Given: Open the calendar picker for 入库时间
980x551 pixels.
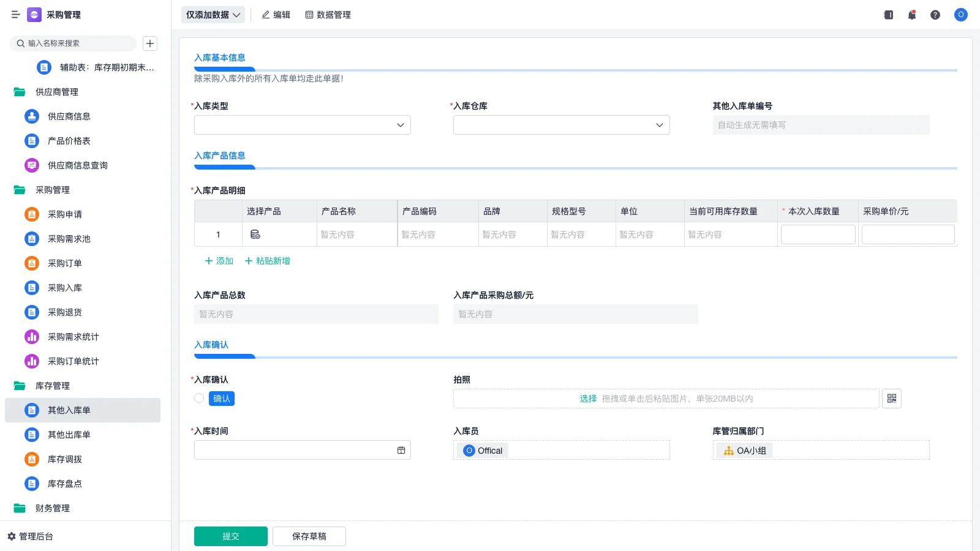Looking at the screenshot, I should [401, 450].
